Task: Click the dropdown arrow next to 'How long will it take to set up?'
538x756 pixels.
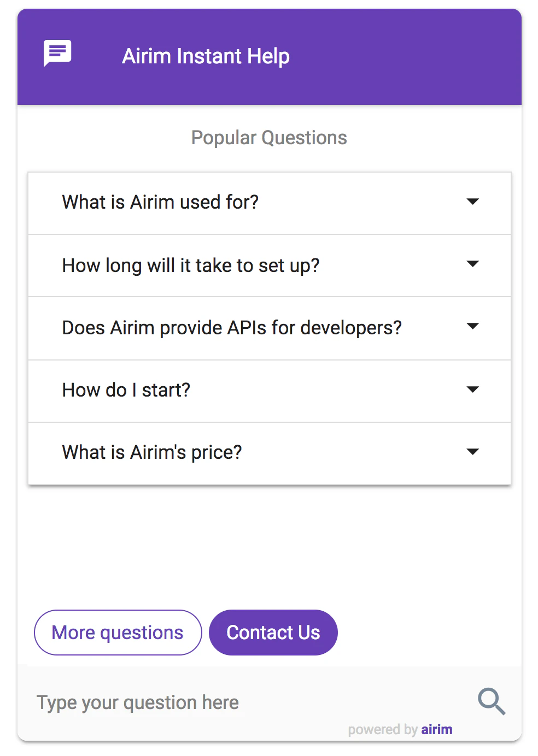Action: 472,264
